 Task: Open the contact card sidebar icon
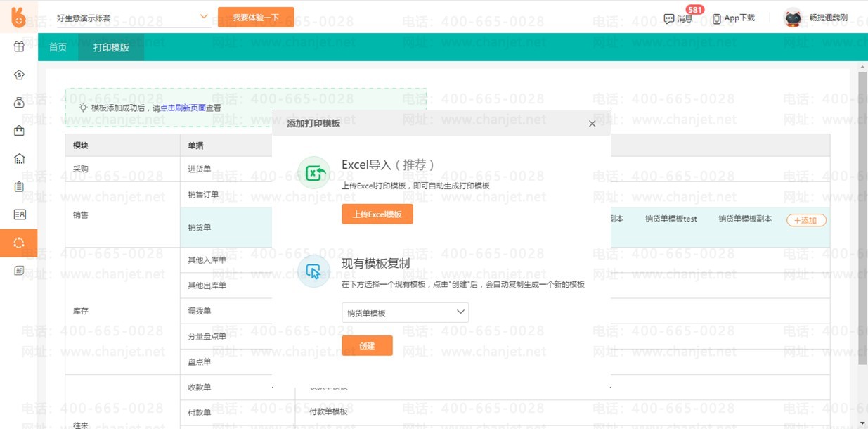pos(19,214)
